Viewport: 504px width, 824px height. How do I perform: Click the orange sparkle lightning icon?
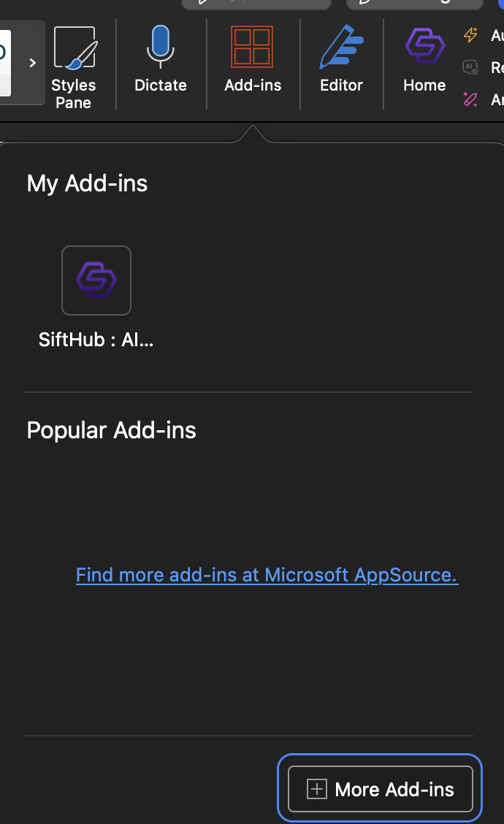(x=470, y=35)
